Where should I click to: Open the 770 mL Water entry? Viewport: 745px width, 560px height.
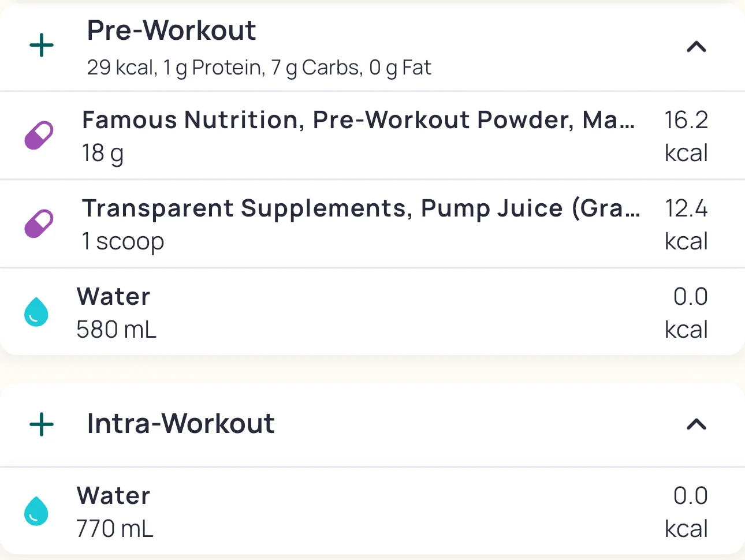pyautogui.click(x=114, y=496)
